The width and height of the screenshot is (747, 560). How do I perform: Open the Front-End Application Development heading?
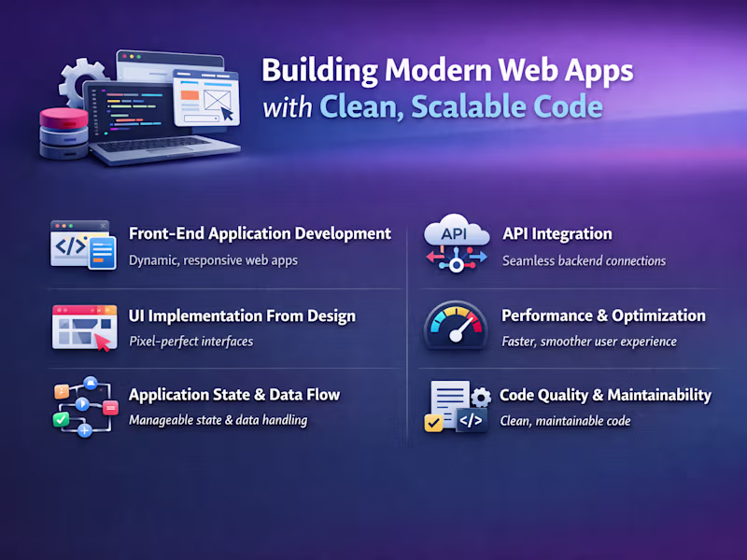(260, 233)
